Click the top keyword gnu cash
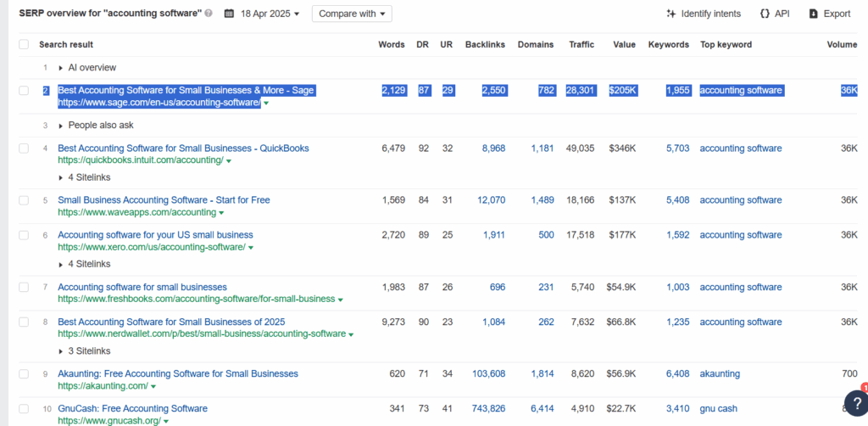 pyautogui.click(x=719, y=409)
